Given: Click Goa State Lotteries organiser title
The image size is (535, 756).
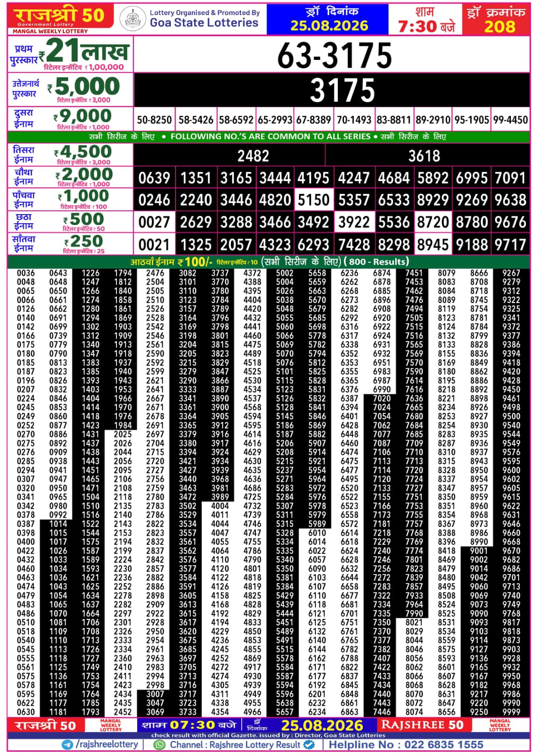Looking at the screenshot, I should [204, 22].
